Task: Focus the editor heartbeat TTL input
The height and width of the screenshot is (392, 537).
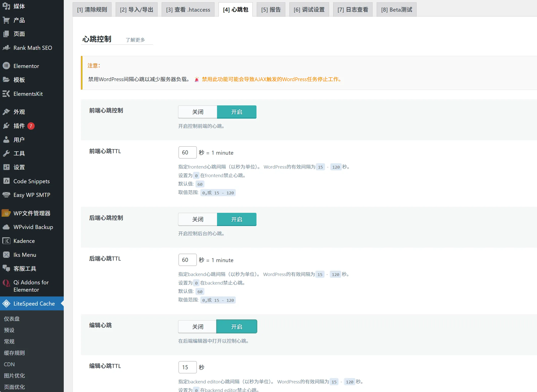Action: point(187,367)
